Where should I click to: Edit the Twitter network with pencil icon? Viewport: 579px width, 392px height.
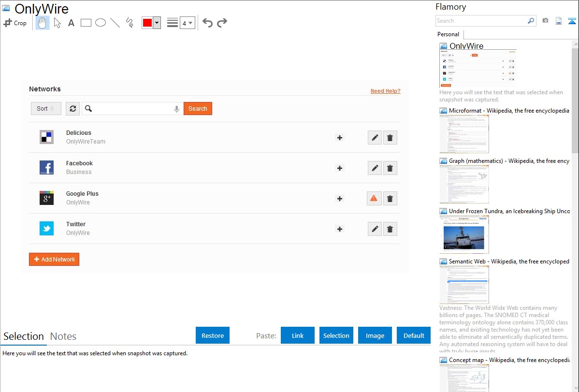click(375, 229)
